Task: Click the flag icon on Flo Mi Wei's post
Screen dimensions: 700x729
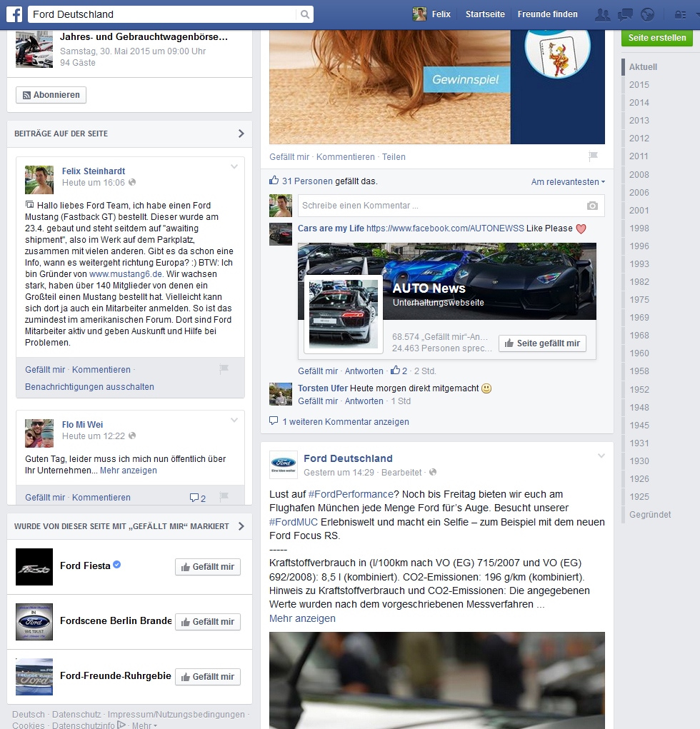Action: tap(224, 496)
